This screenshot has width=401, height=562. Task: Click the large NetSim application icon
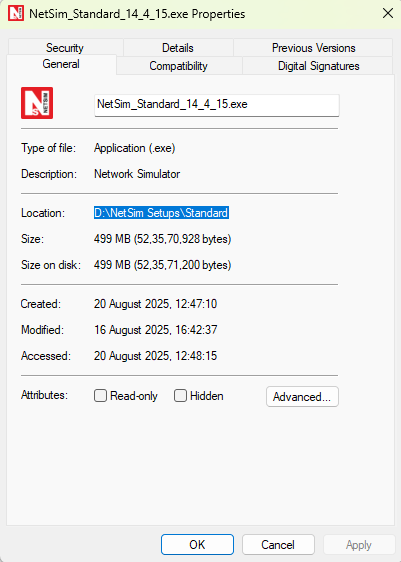tap(37, 103)
